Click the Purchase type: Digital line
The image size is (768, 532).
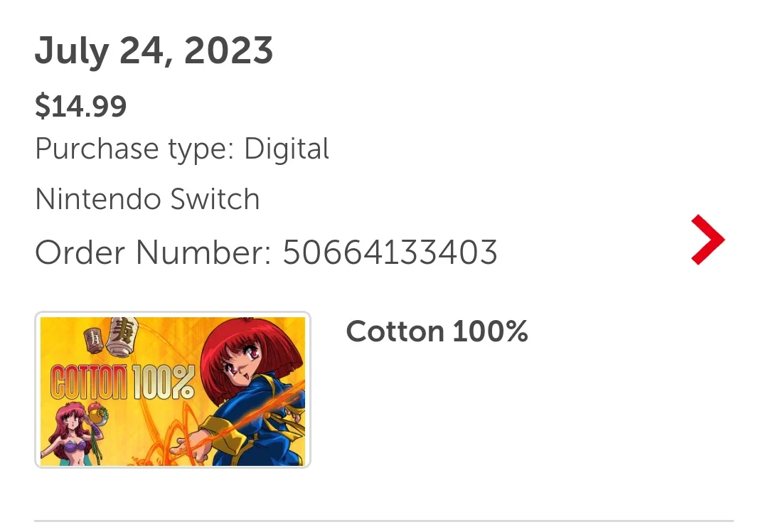182,149
